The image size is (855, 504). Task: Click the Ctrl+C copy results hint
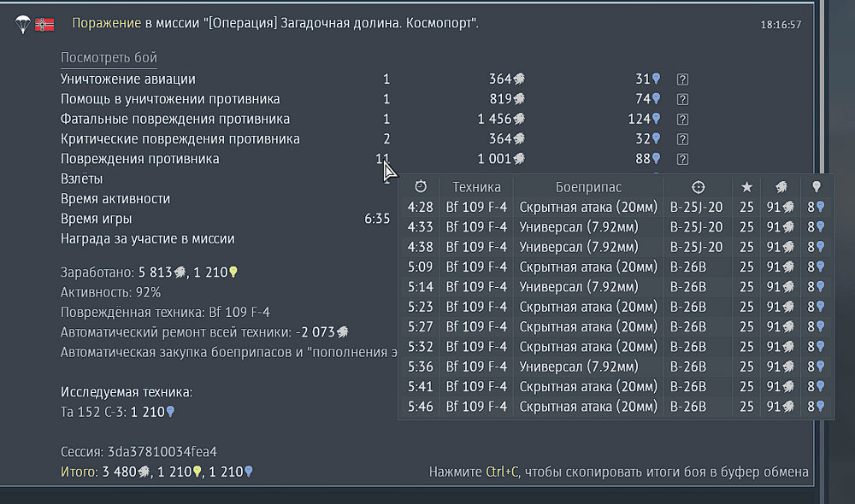(x=618, y=472)
